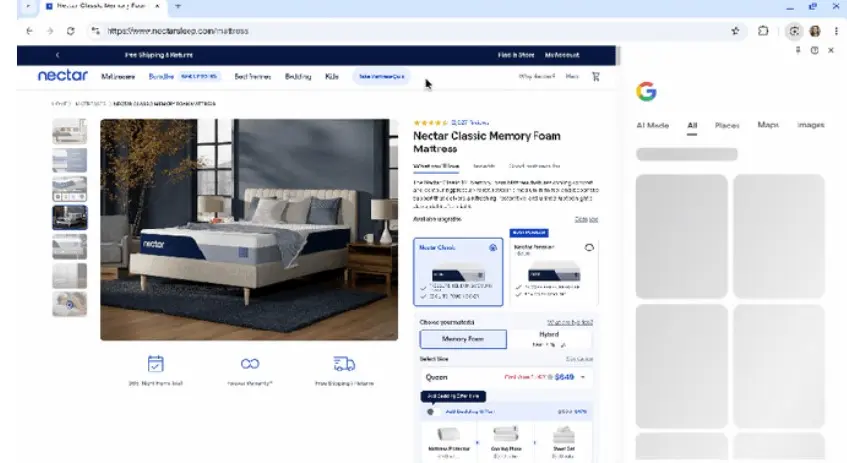847x463 pixels.
Task: Switch to All tab in Google panel
Action: (x=692, y=125)
